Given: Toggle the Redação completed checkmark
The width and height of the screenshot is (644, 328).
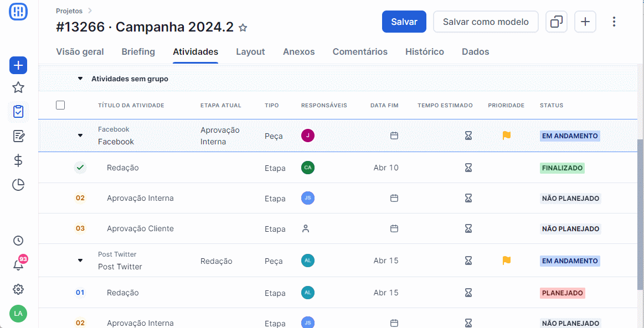Looking at the screenshot, I should (80, 167).
